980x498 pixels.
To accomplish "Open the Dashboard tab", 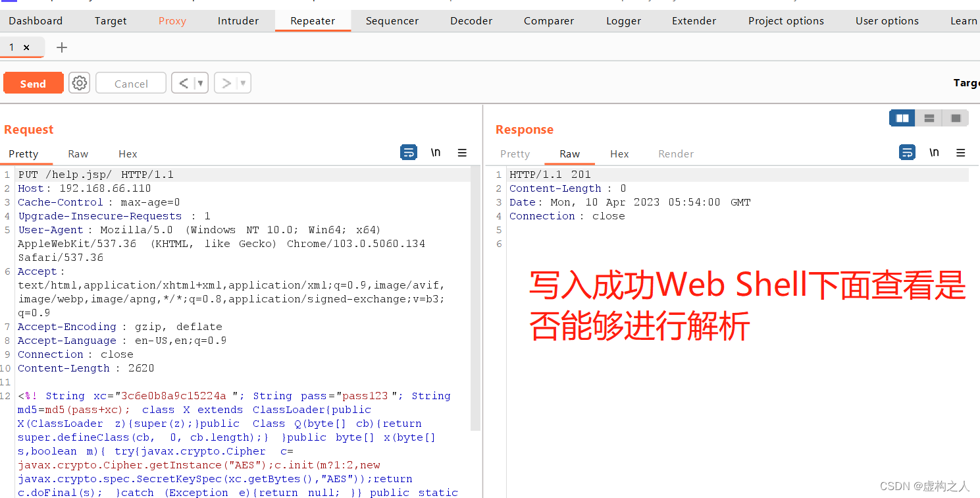I will coord(36,20).
